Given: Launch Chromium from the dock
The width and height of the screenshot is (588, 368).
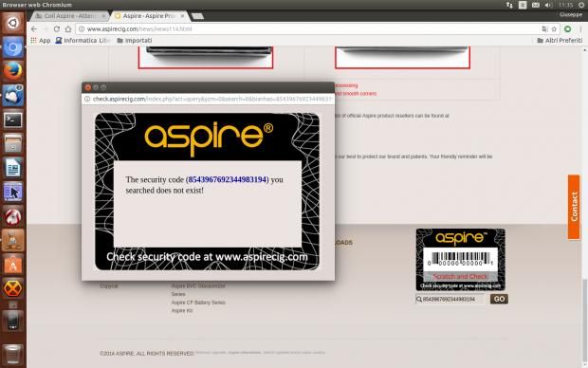Looking at the screenshot, I should pyautogui.click(x=12, y=47).
